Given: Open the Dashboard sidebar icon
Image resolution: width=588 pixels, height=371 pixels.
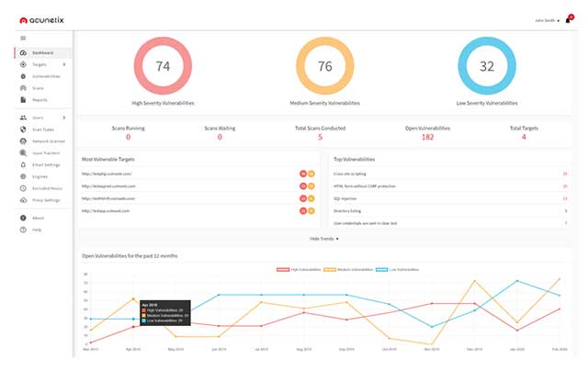Looking at the screenshot, I should click(x=23, y=53).
